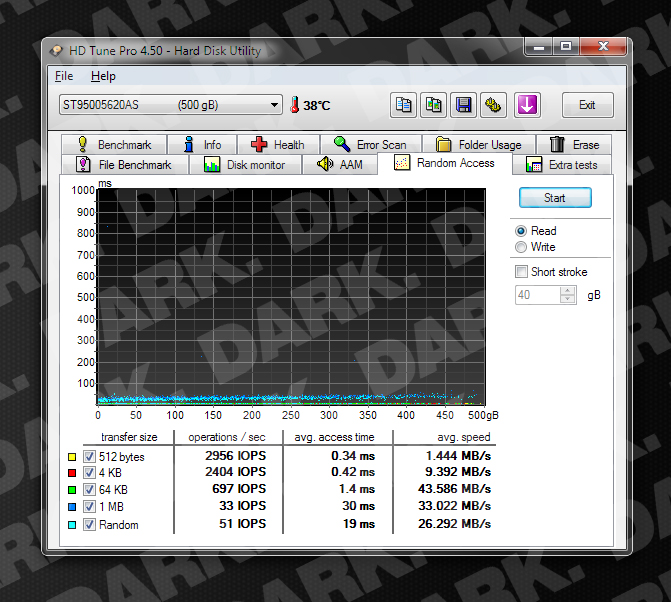Select the Read radio button

pyautogui.click(x=521, y=231)
